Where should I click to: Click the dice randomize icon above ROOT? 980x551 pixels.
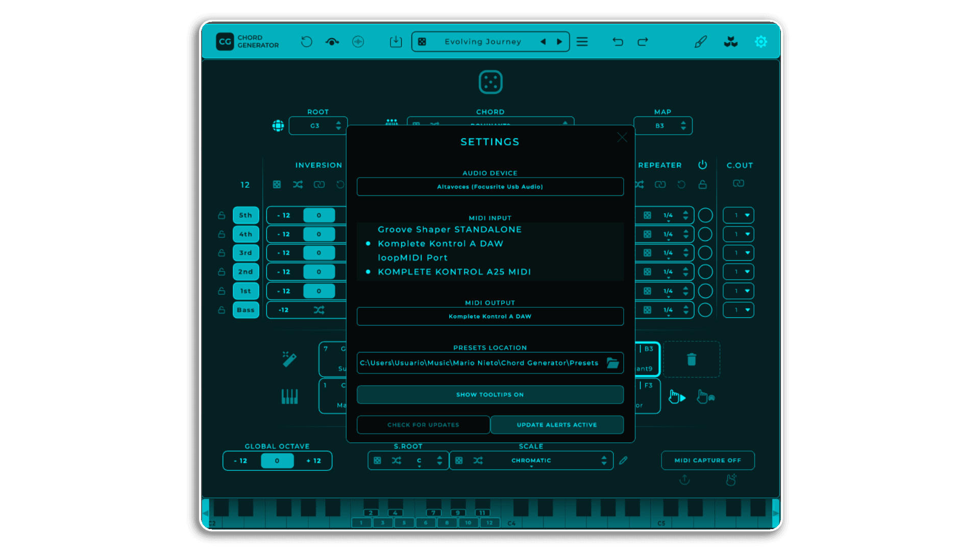point(490,82)
